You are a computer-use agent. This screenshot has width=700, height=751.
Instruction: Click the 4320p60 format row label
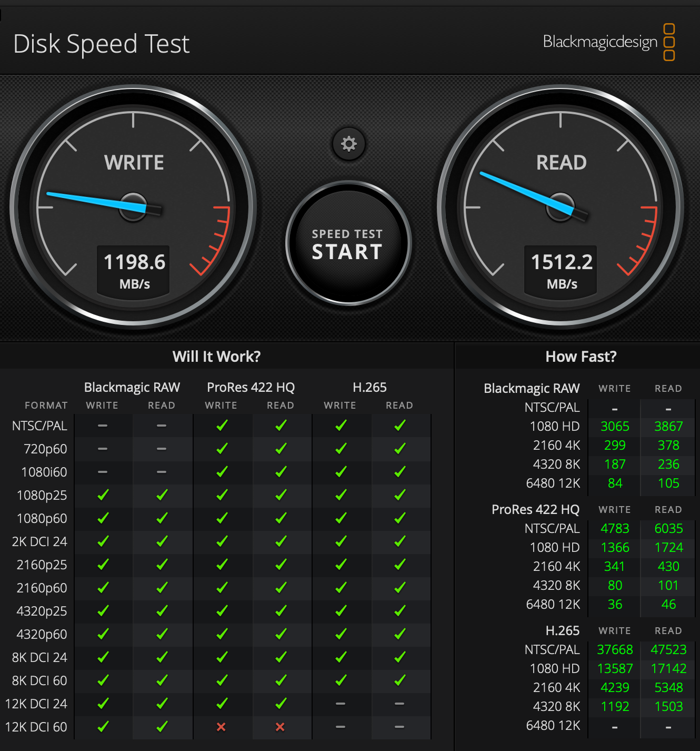[42, 634]
